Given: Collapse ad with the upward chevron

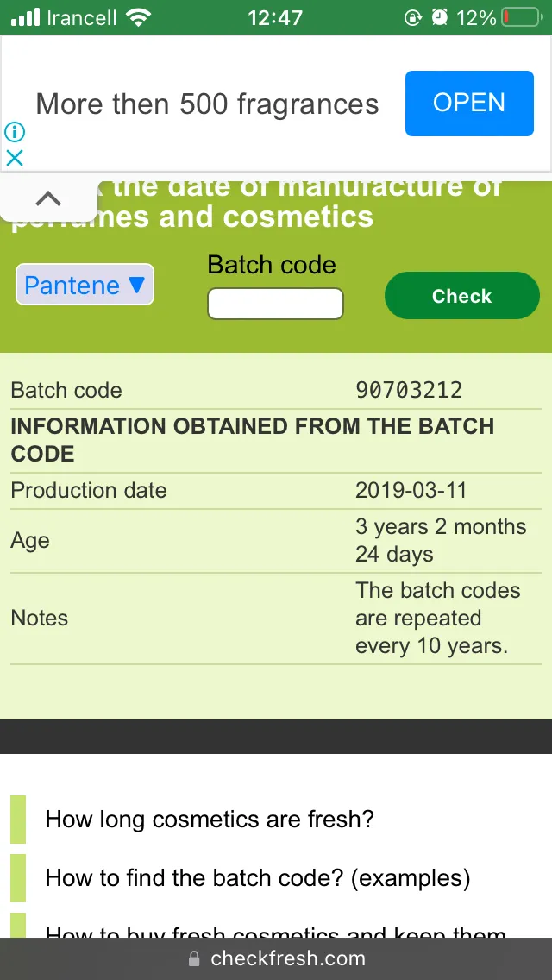Looking at the screenshot, I should tap(49, 199).
